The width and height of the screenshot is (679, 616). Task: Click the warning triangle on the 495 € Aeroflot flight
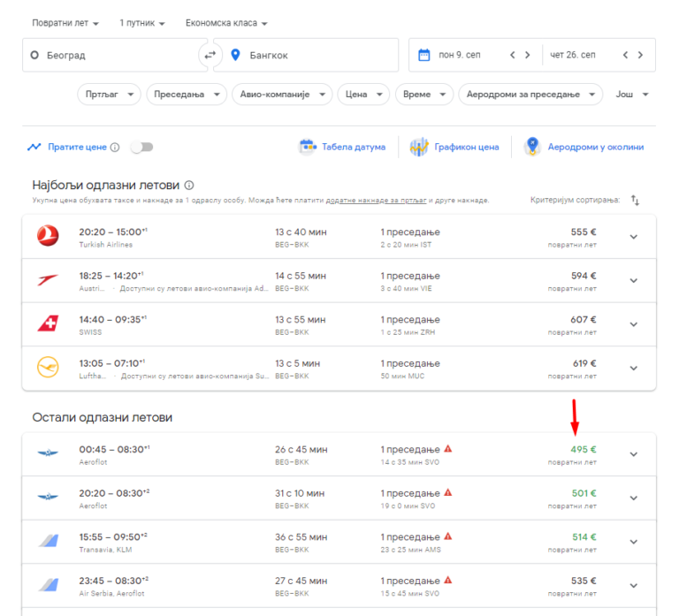[x=448, y=449]
